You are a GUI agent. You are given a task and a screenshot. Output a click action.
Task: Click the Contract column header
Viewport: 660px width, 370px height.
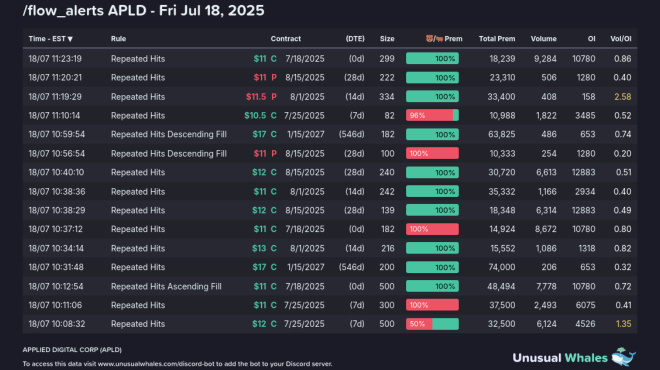click(285, 39)
